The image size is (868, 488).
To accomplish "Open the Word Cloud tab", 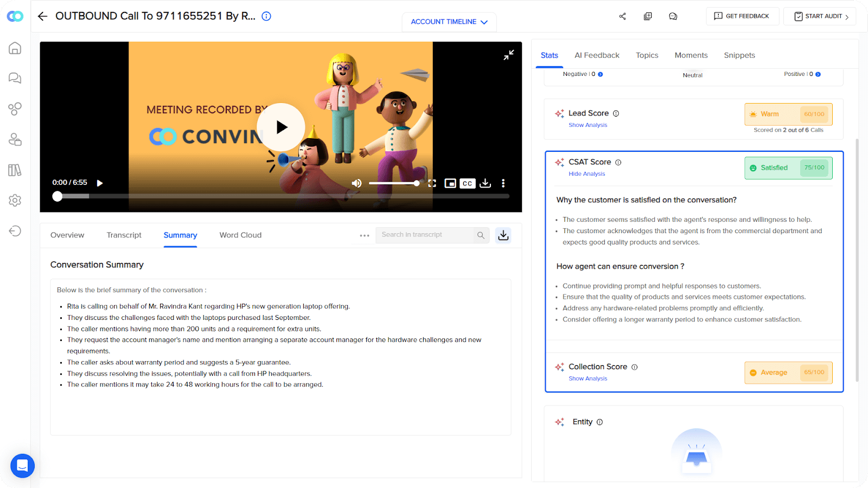I will tap(240, 235).
